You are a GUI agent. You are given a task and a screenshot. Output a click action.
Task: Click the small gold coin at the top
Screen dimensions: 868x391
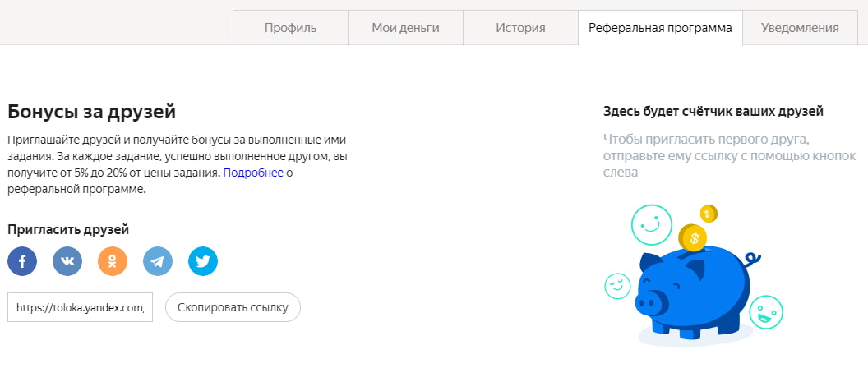point(709,214)
